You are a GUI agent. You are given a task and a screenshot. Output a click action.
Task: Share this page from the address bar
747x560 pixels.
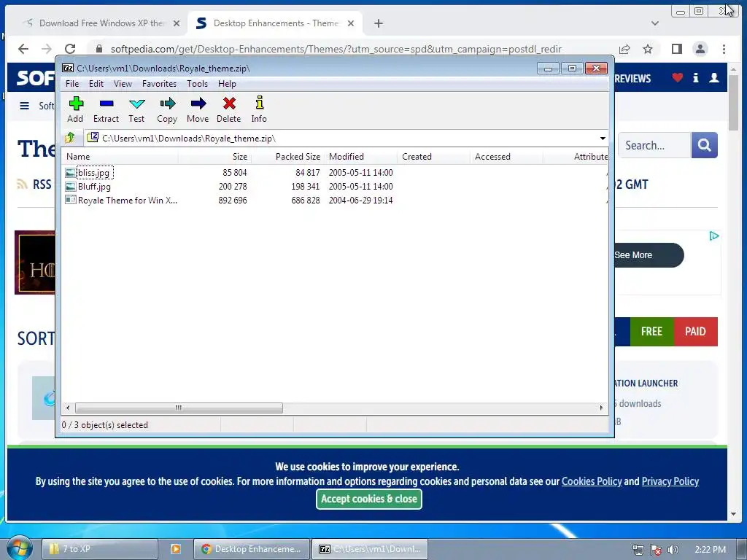[624, 49]
